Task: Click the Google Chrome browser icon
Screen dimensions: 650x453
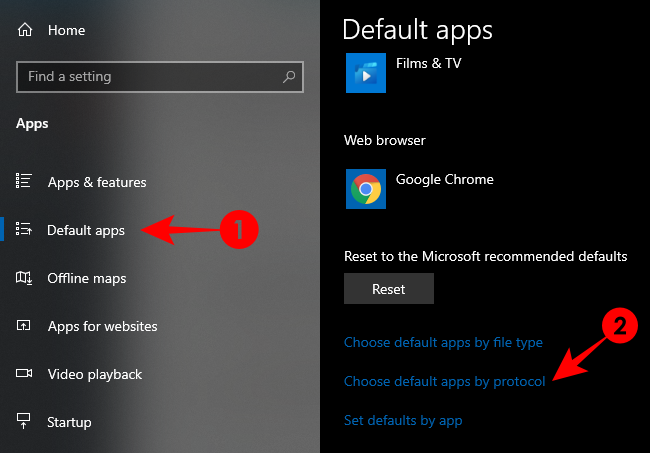Action: [366, 189]
